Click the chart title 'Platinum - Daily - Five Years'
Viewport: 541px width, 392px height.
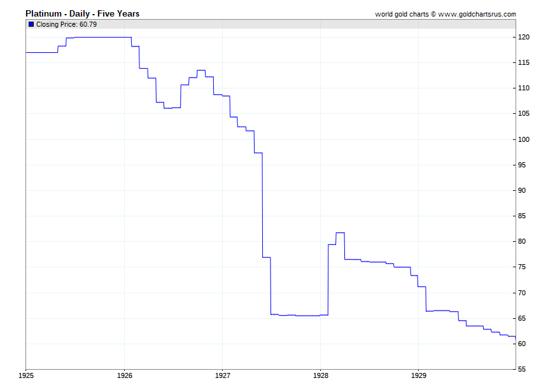[x=83, y=14]
